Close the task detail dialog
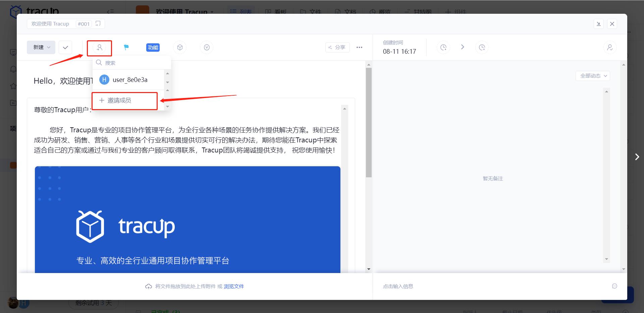Image resolution: width=644 pixels, height=313 pixels. click(612, 24)
